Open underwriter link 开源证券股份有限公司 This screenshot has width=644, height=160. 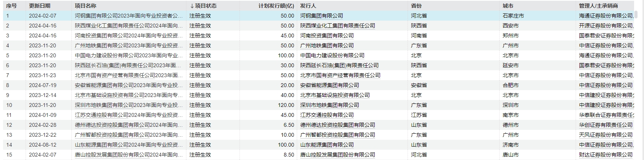[606, 26]
